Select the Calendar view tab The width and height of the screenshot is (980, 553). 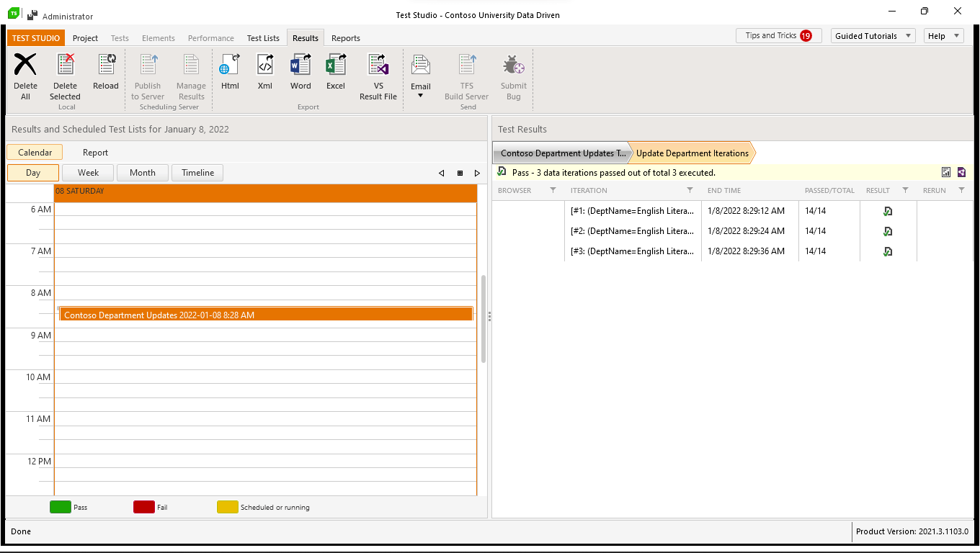[x=35, y=153]
